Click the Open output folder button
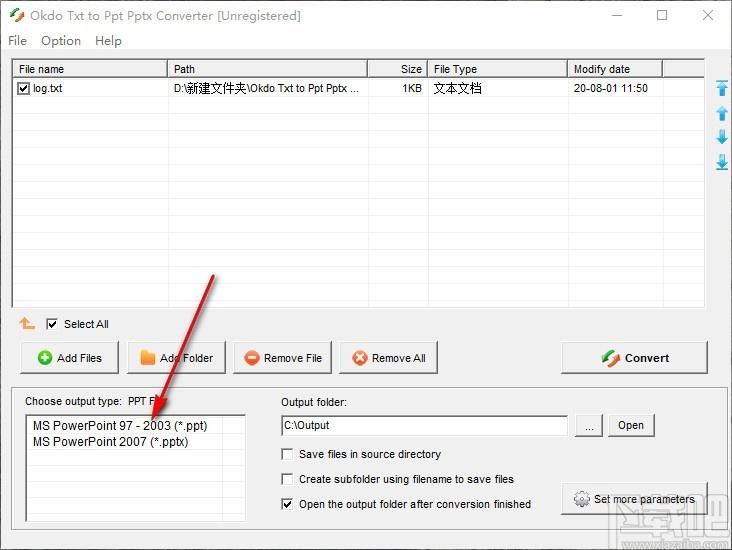Image resolution: width=732 pixels, height=550 pixels. click(631, 425)
